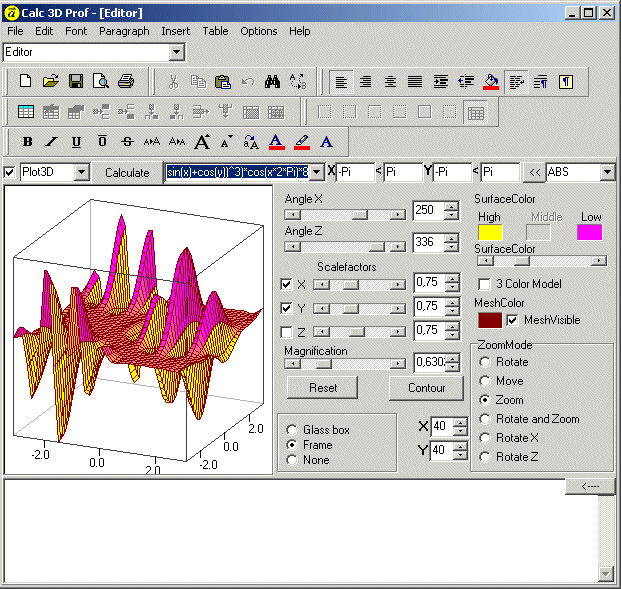Image resolution: width=621 pixels, height=589 pixels.
Task: Expand the ABS function dropdown
Action: (607, 173)
